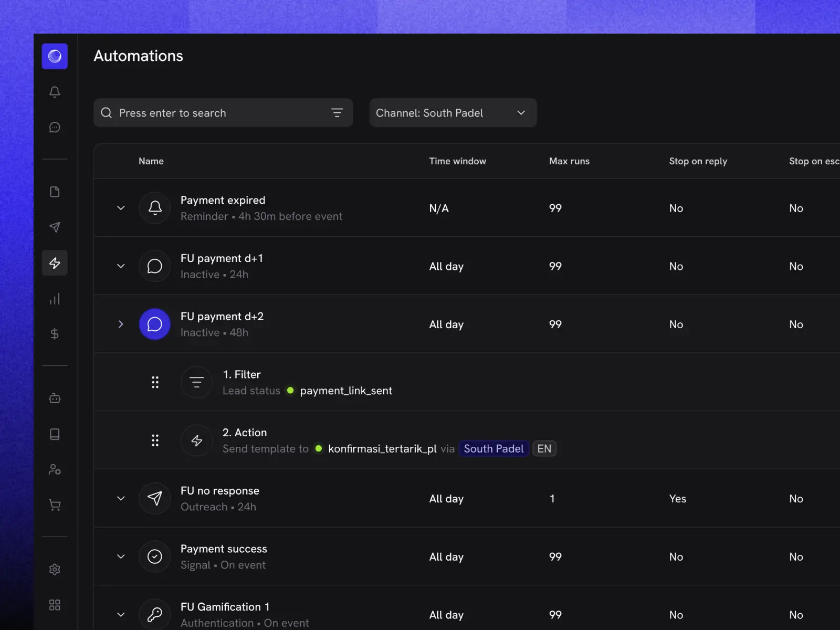Click the Name column header
The width and height of the screenshot is (840, 630).
(151, 161)
